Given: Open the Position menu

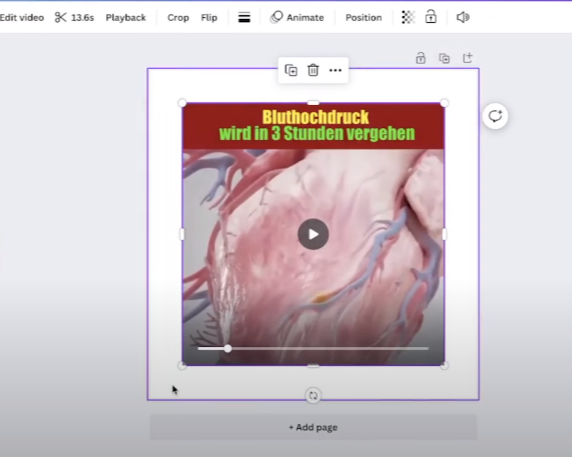Looking at the screenshot, I should pos(363,18).
